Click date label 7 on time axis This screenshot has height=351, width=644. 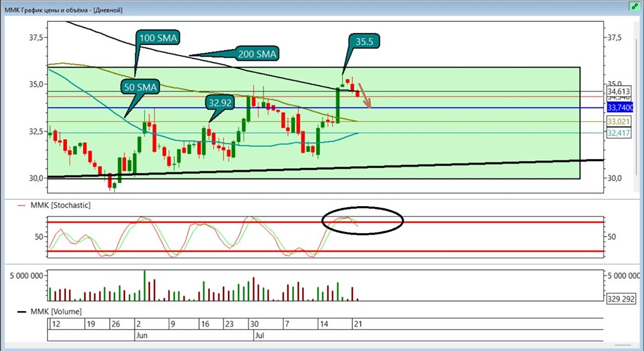tap(287, 324)
